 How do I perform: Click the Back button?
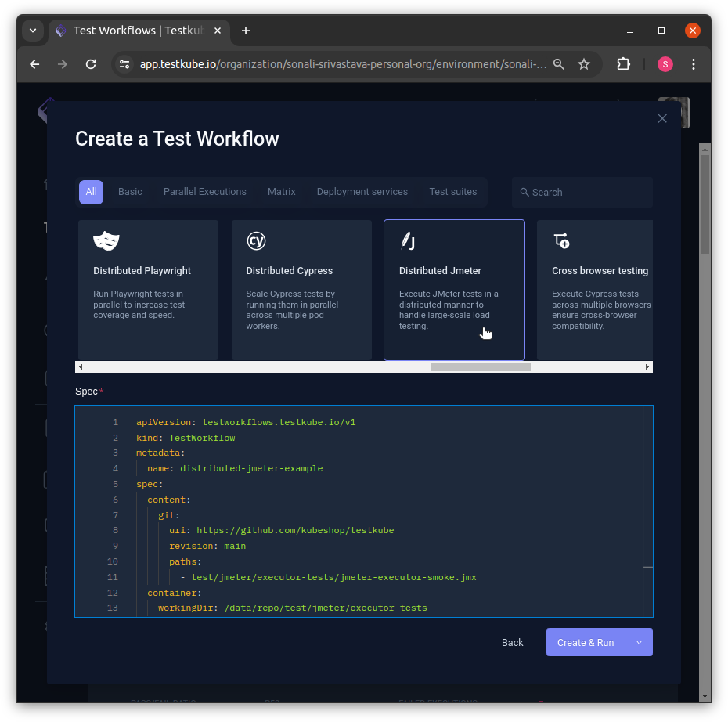tap(512, 643)
